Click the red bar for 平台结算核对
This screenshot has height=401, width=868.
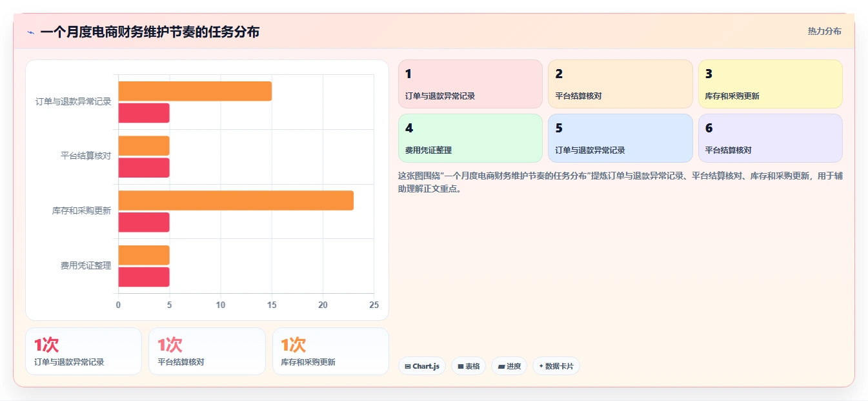pyautogui.click(x=144, y=168)
